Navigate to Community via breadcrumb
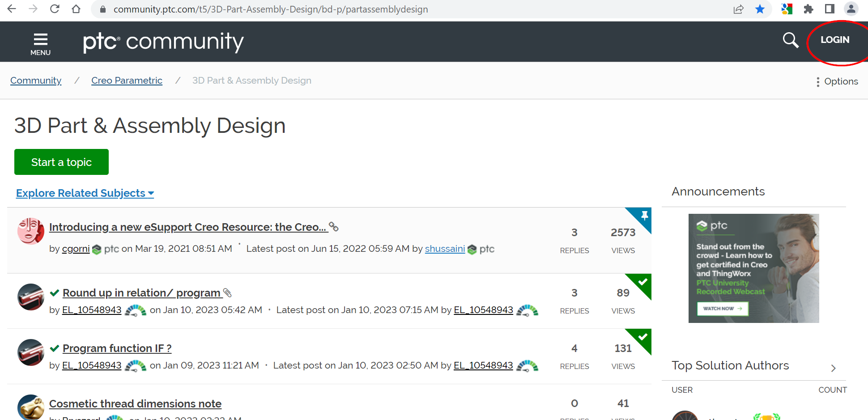This screenshot has height=420, width=868. tap(36, 80)
